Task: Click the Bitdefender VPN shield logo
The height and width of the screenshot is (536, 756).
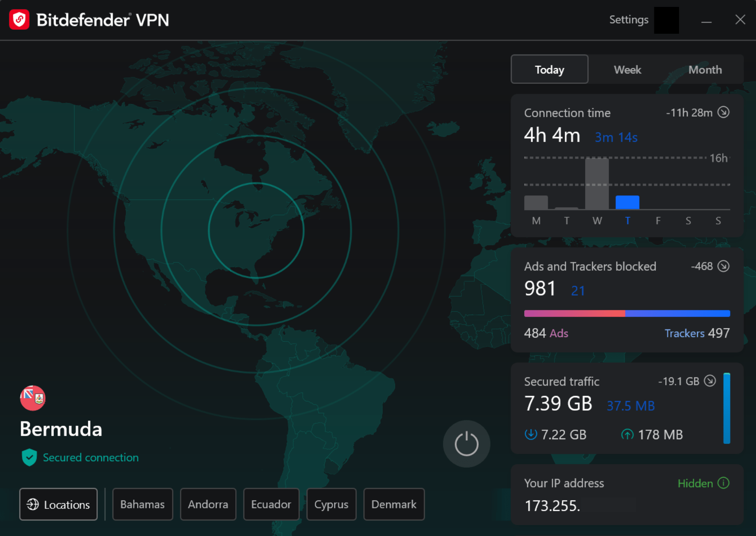Action: tap(19, 19)
